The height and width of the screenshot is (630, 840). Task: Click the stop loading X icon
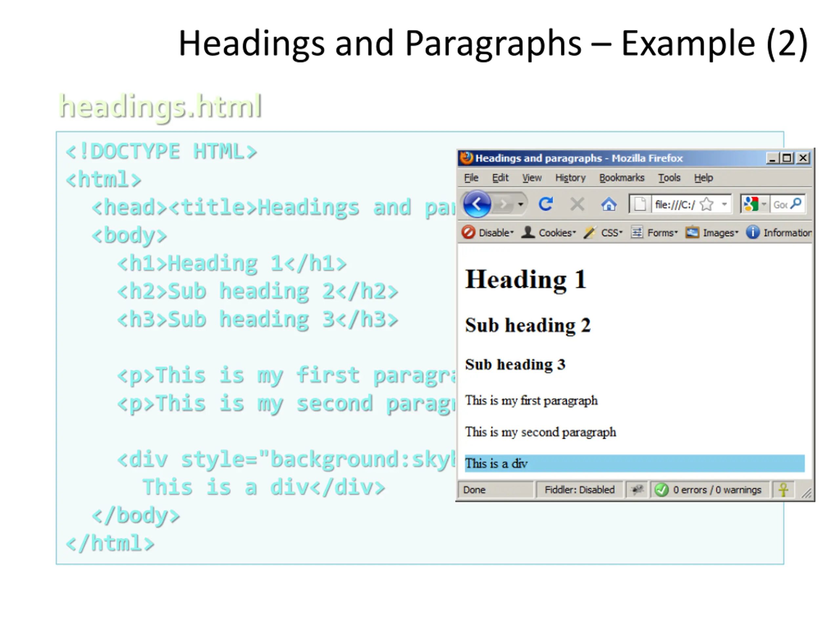click(x=577, y=204)
